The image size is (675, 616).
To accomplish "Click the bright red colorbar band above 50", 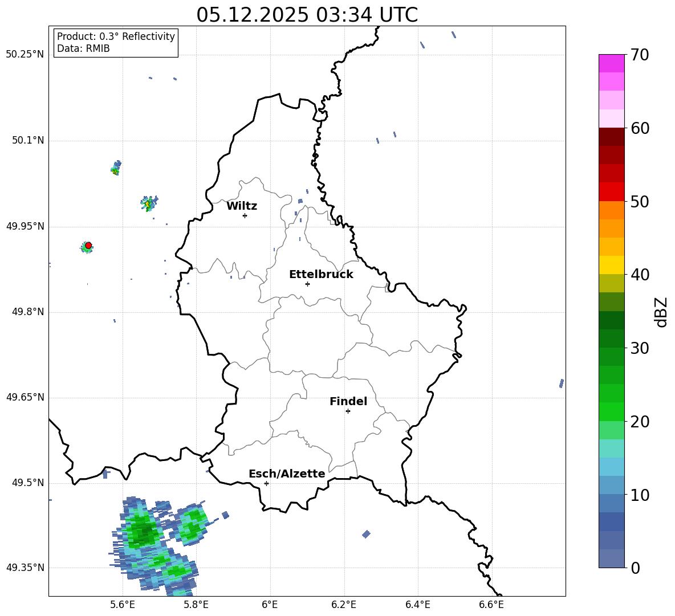I will 611,191.
